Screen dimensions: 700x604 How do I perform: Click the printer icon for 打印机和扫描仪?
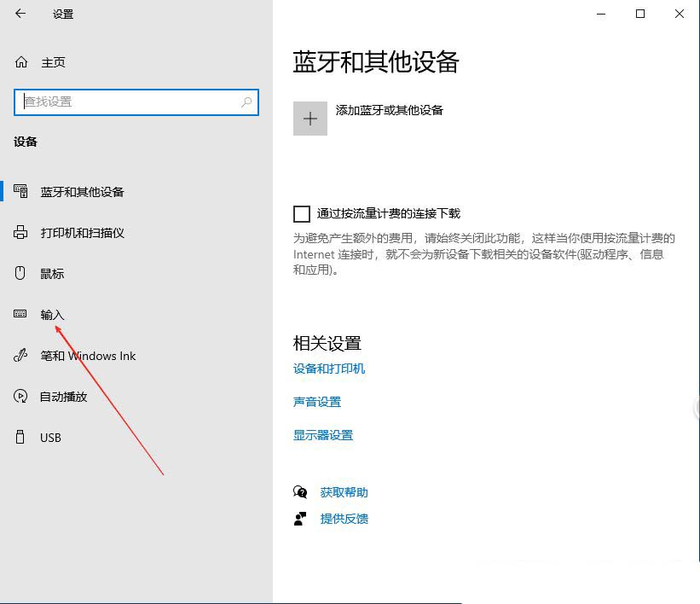click(x=21, y=233)
